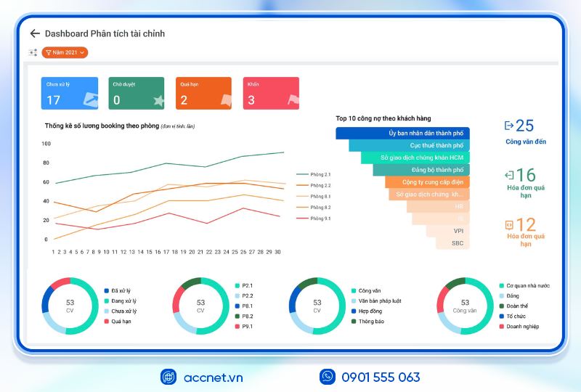Click the orange Hóa đơn quá hạn icon
This screenshot has width=581, height=392.
(508, 225)
